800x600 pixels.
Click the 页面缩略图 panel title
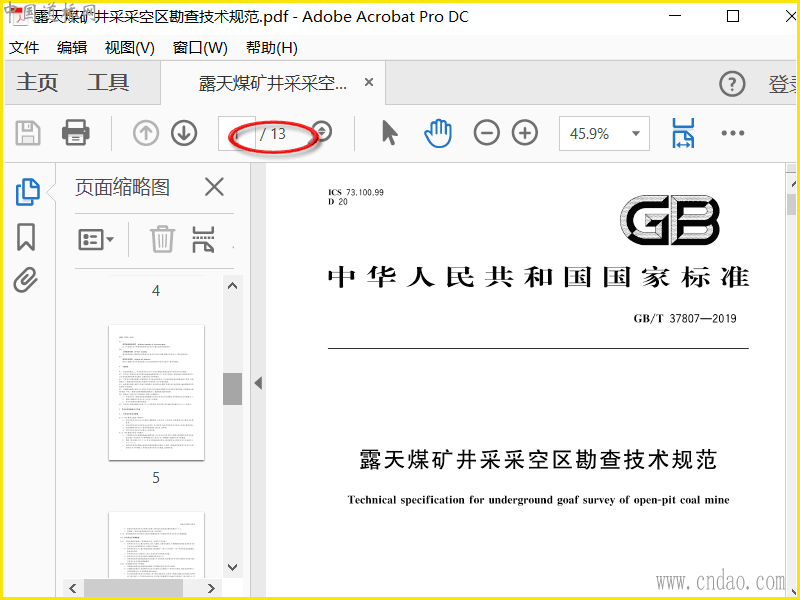coord(122,187)
